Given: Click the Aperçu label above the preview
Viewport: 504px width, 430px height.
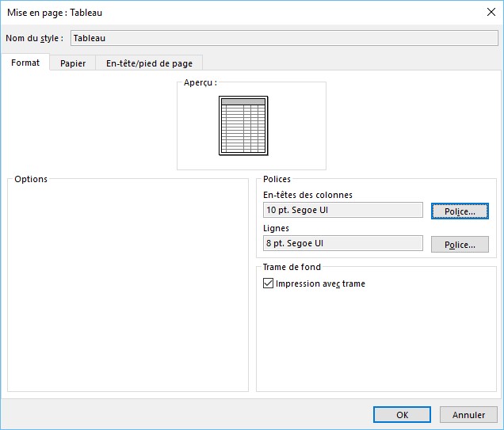Looking at the screenshot, I should tap(200, 82).
